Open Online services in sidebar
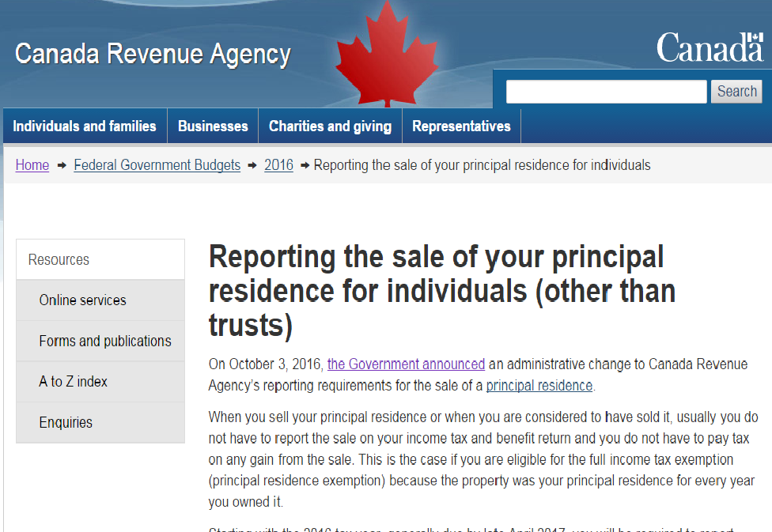 (100, 300)
